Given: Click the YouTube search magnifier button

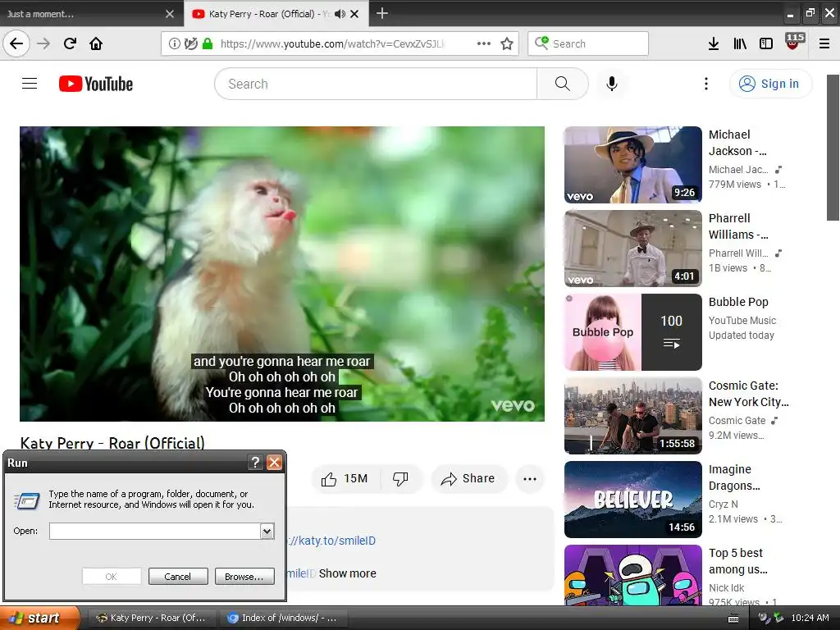Looking at the screenshot, I should click(x=562, y=84).
